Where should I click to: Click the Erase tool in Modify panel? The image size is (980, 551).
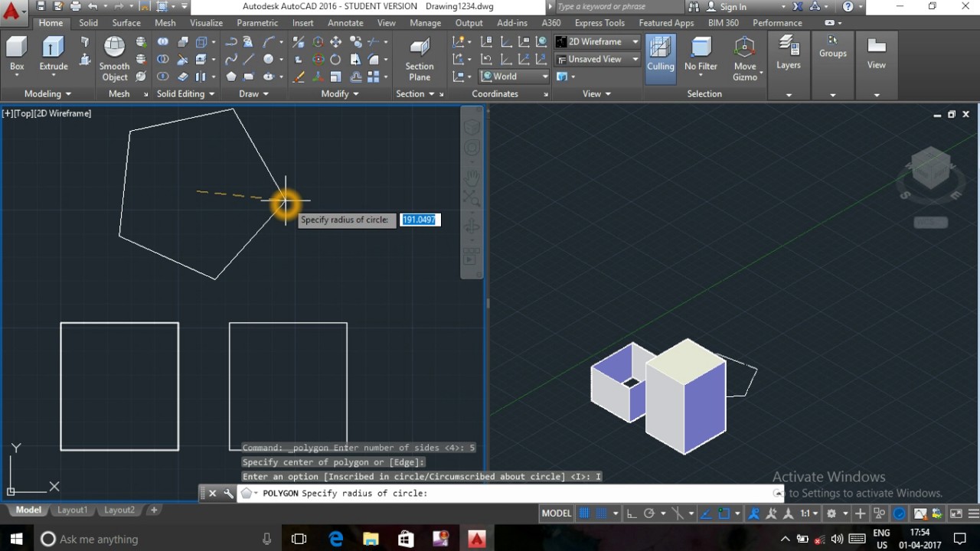point(299,77)
